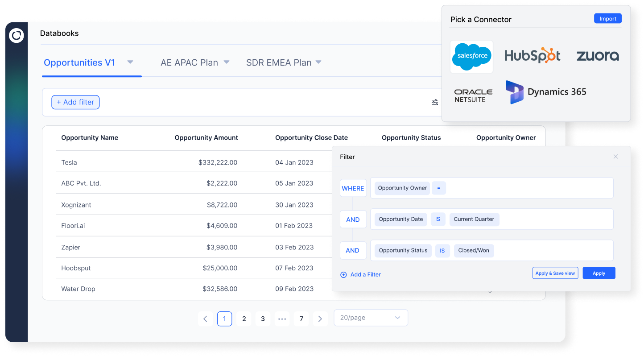Pick the Zuora connector logo

pos(598,56)
